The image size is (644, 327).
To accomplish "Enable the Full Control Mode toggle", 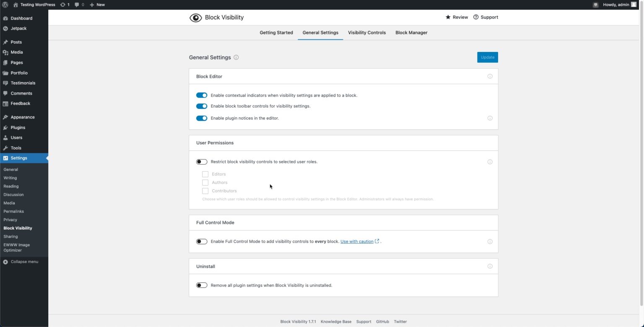I will 202,241.
